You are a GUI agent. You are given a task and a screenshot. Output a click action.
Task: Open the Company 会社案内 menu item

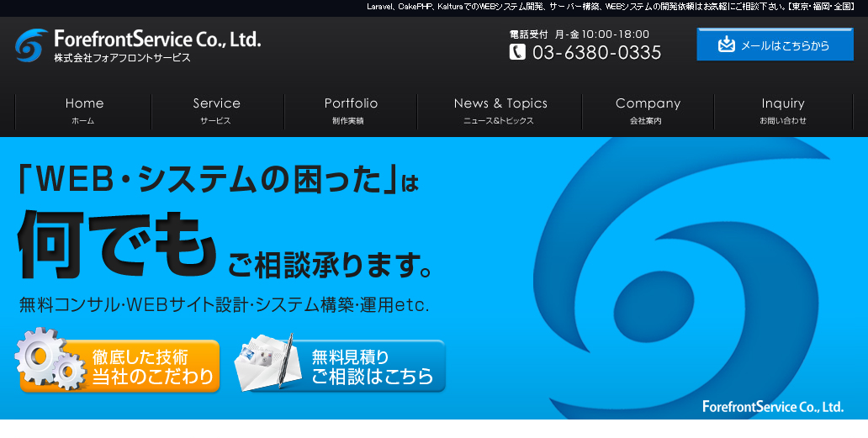pyautogui.click(x=648, y=111)
